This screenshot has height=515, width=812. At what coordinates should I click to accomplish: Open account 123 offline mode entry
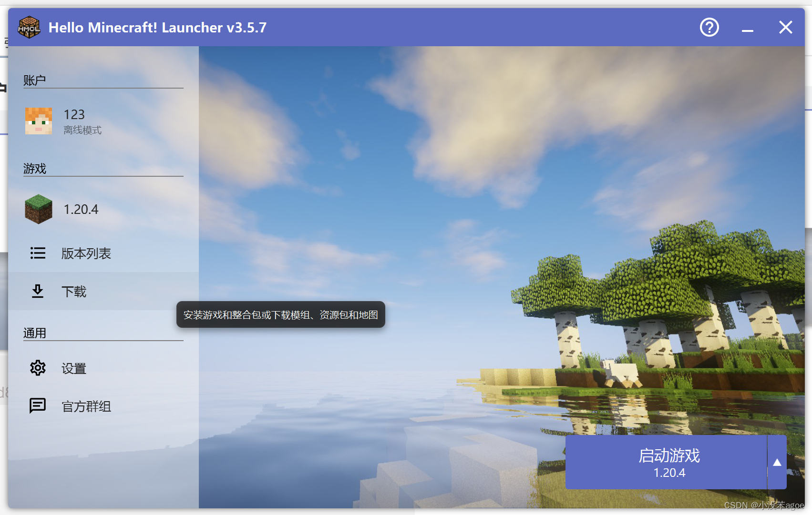(103, 121)
